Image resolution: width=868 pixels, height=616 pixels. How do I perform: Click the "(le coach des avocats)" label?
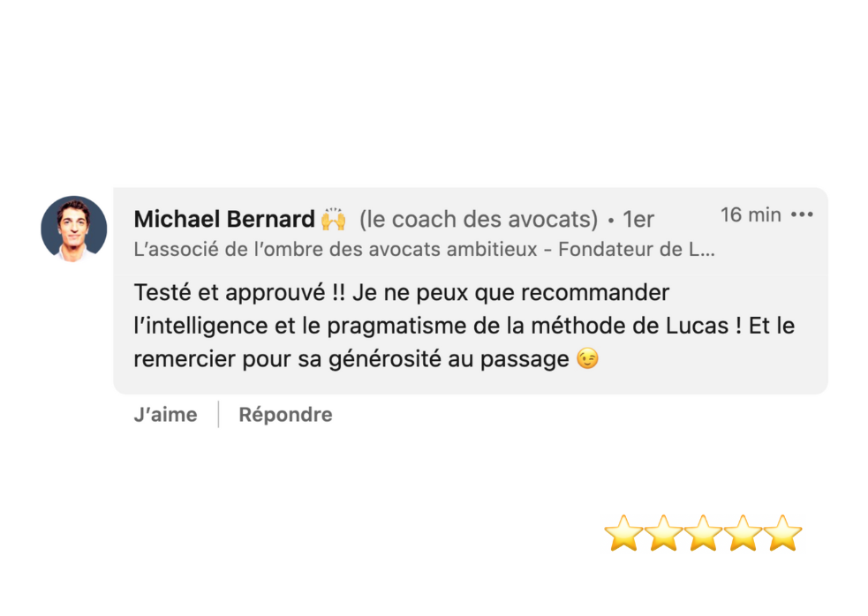pos(479,219)
